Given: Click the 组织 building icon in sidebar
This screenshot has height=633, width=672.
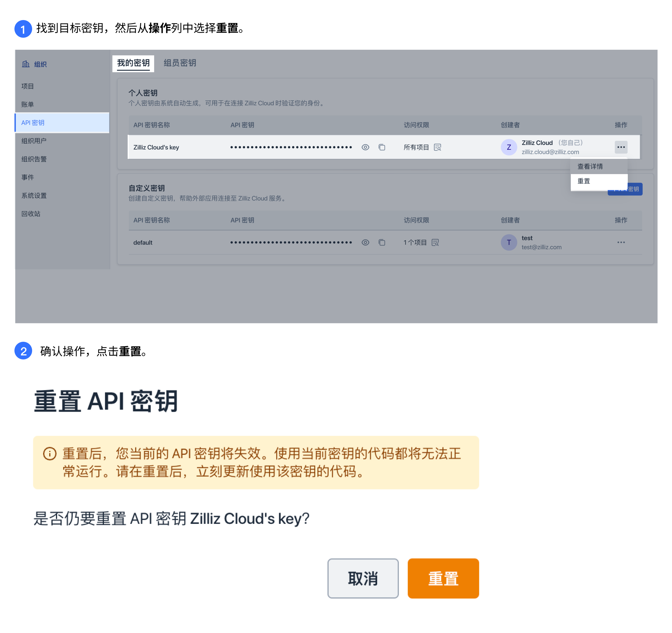Looking at the screenshot, I should click(x=26, y=64).
